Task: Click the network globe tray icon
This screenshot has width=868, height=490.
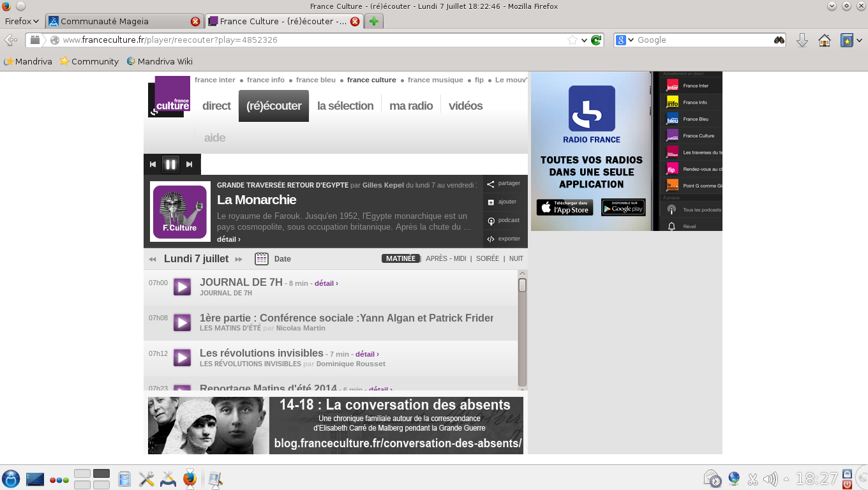Action: (x=734, y=479)
